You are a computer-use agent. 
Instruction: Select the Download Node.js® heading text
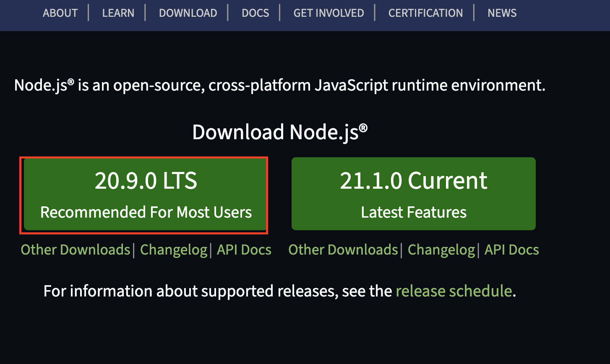(x=280, y=132)
